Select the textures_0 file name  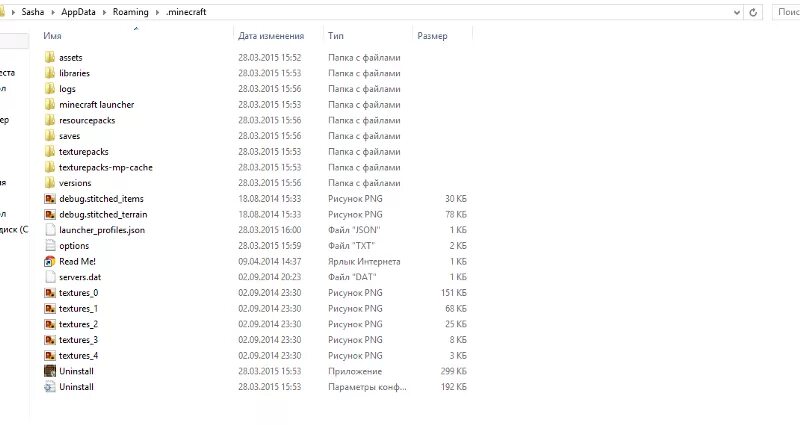click(x=78, y=293)
